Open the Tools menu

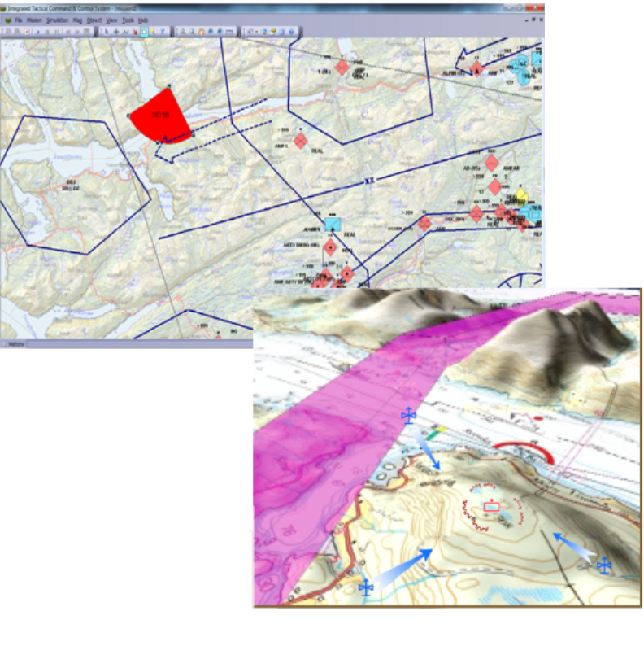tap(128, 19)
